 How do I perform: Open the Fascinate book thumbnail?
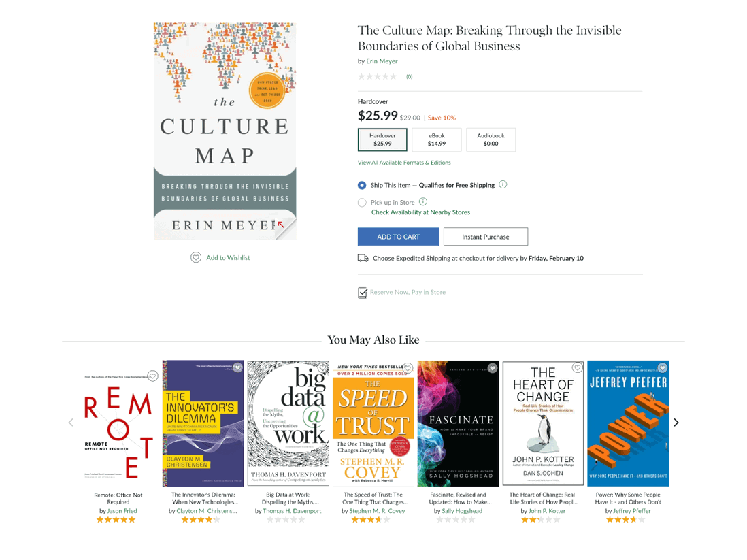tap(458, 423)
